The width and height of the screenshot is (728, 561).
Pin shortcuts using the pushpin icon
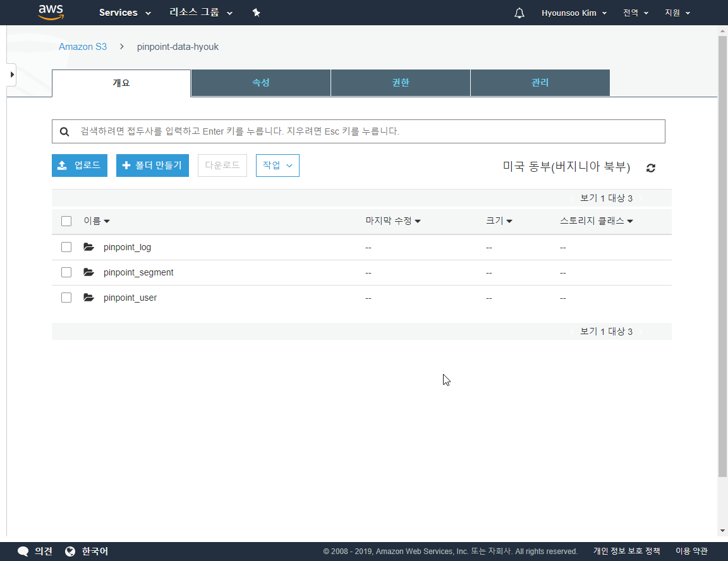click(x=257, y=13)
